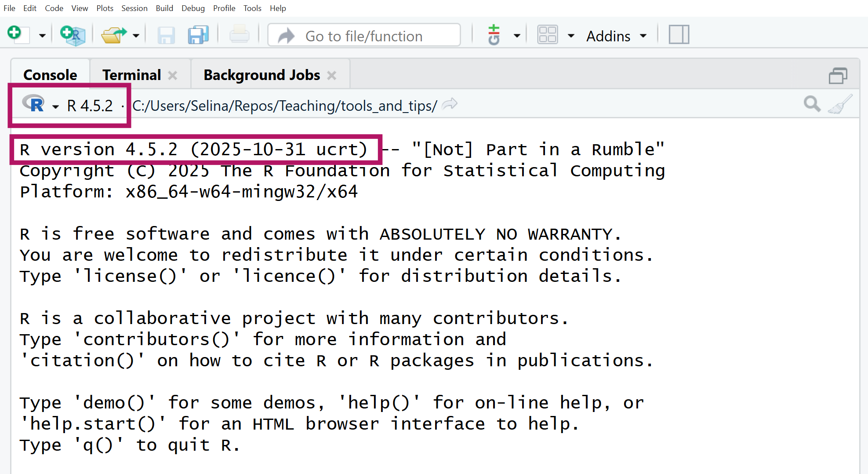Viewport: 868px width, 474px height.
Task: Switch to the Background Jobs tab
Action: click(x=261, y=75)
